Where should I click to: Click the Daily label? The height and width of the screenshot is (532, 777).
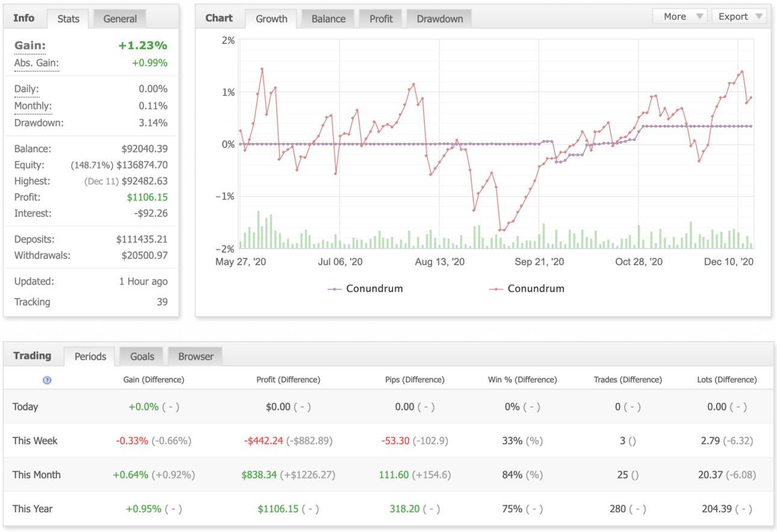pos(27,89)
